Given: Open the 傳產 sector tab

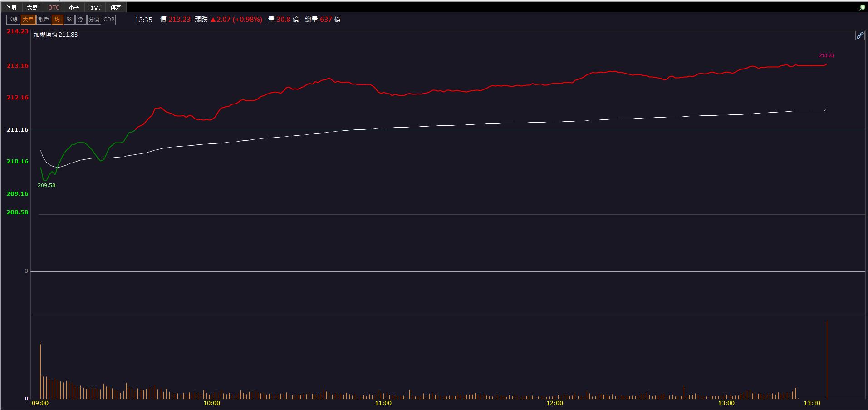Looking at the screenshot, I should click(x=116, y=8).
